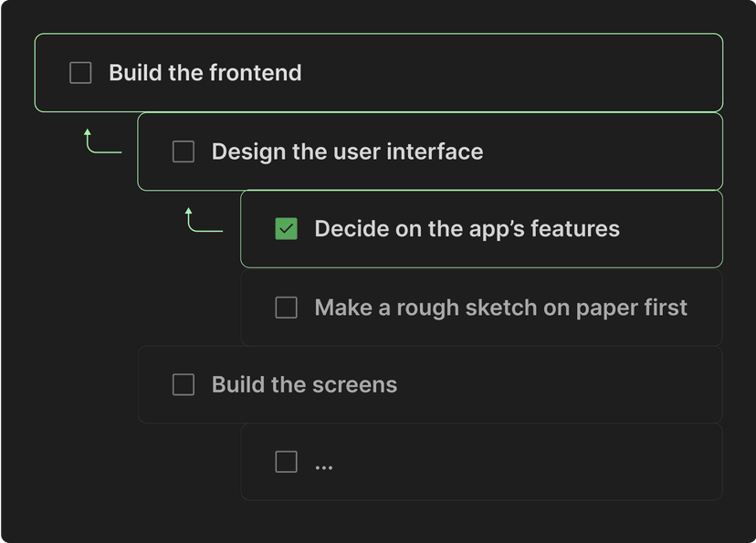Image resolution: width=756 pixels, height=543 pixels.
Task: Click the Build the screens task label
Action: pos(304,384)
